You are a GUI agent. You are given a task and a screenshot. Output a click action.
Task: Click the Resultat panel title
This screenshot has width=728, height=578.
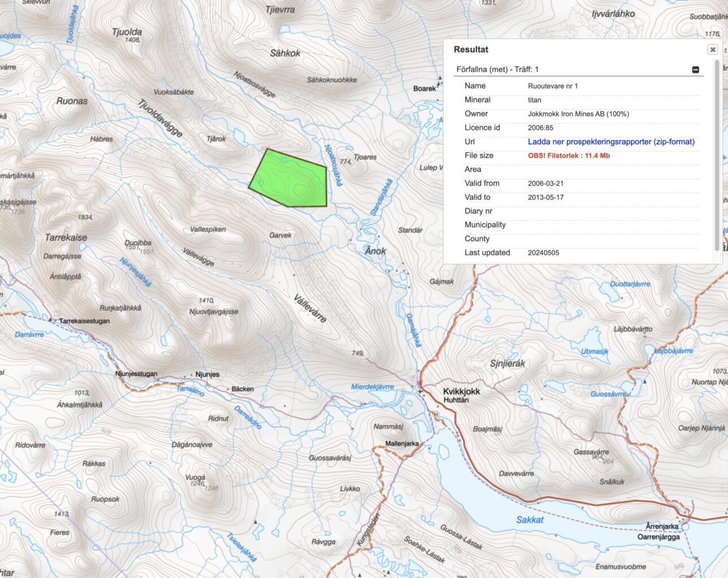click(x=471, y=50)
